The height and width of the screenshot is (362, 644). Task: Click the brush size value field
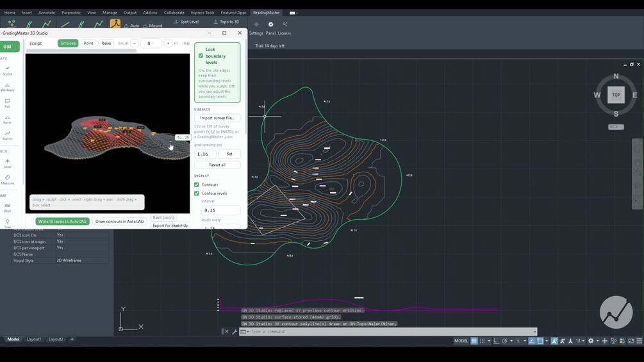pyautogui.click(x=151, y=43)
